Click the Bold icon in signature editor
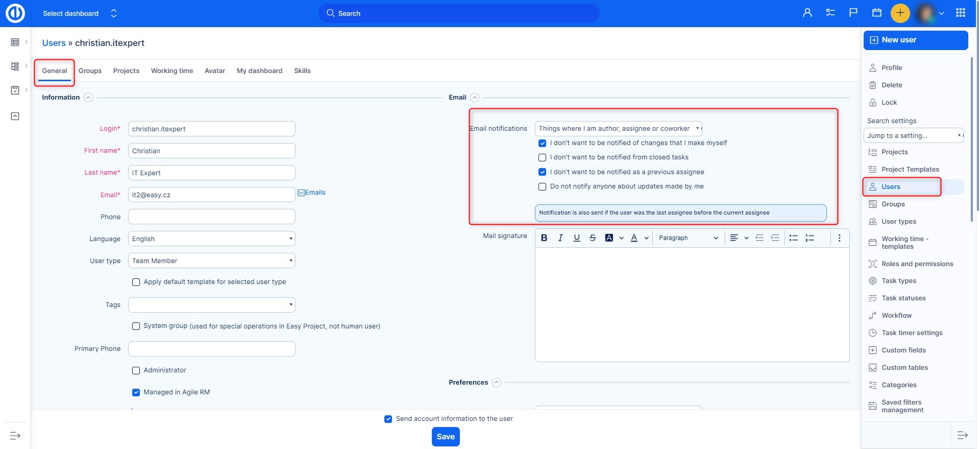Image resolution: width=980 pixels, height=449 pixels. click(x=544, y=238)
